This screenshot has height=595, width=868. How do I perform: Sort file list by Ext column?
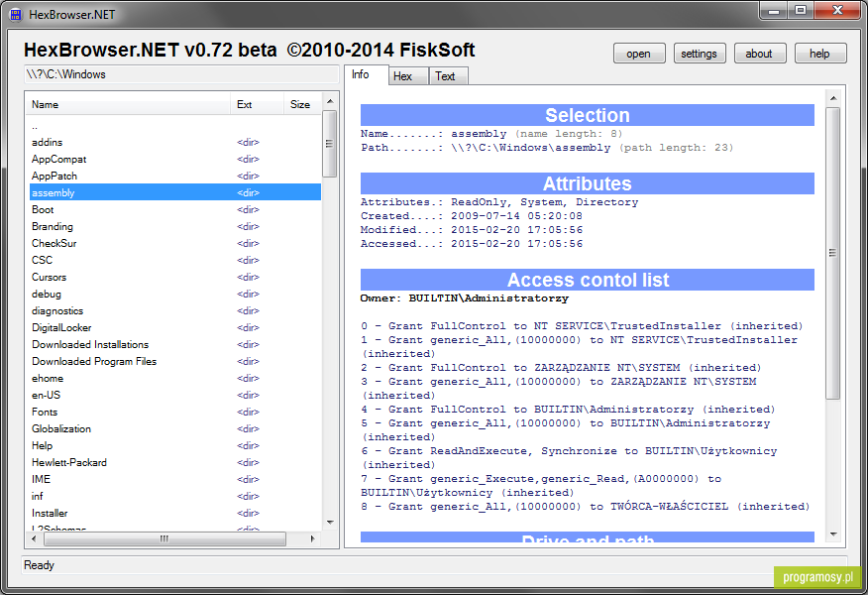coord(257,104)
